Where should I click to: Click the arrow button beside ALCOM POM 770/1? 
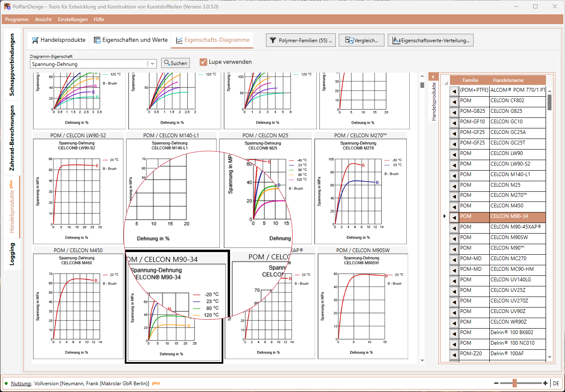pos(454,91)
